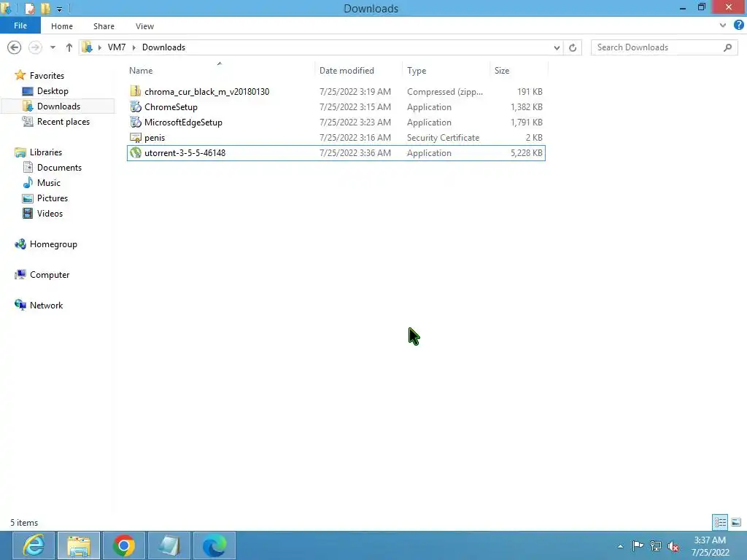This screenshot has height=560, width=747.
Task: Switch to Details view layout icon
Action: pos(720,522)
